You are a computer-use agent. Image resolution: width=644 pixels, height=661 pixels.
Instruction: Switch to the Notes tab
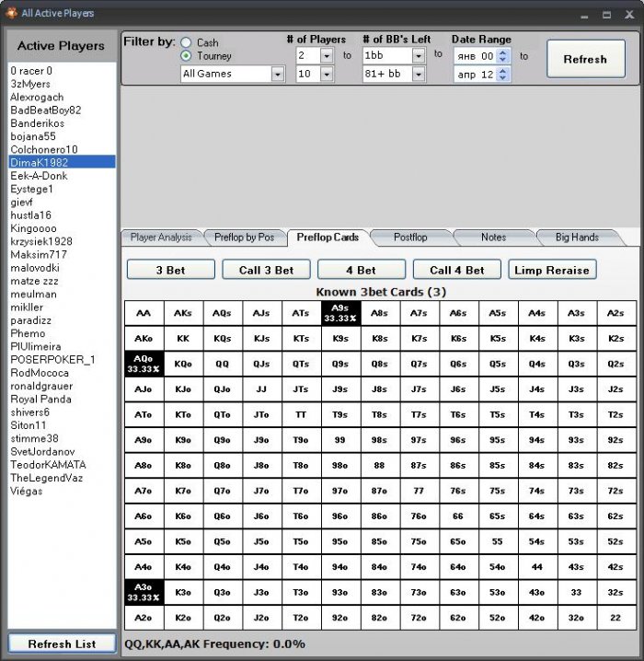click(493, 238)
